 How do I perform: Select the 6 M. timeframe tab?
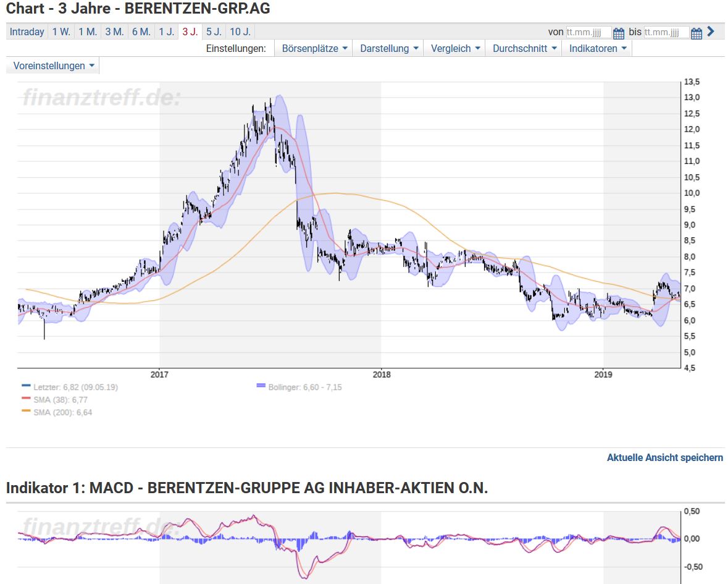tap(141, 32)
